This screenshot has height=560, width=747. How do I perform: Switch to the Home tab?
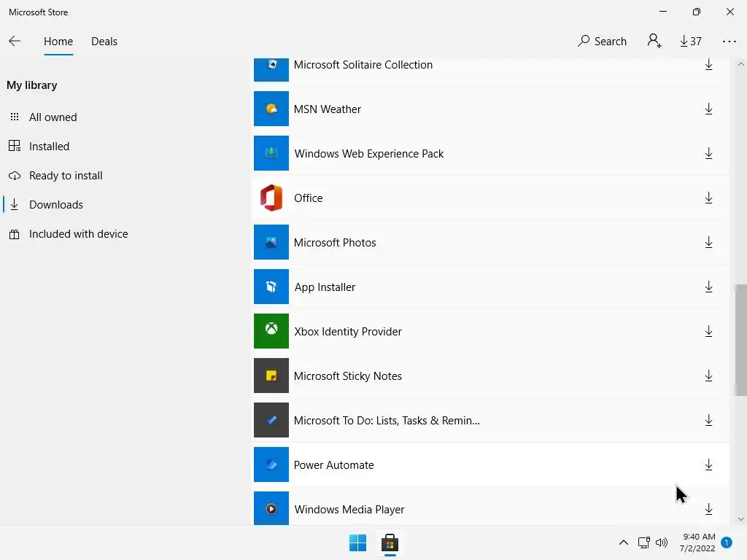coord(58,42)
